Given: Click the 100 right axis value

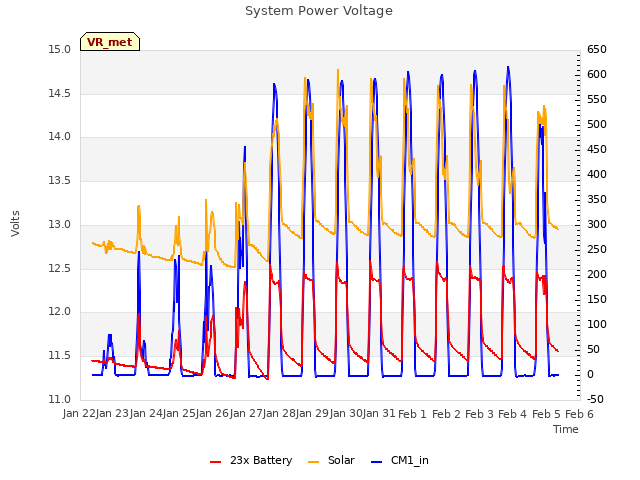Looking at the screenshot, I should point(597,324).
